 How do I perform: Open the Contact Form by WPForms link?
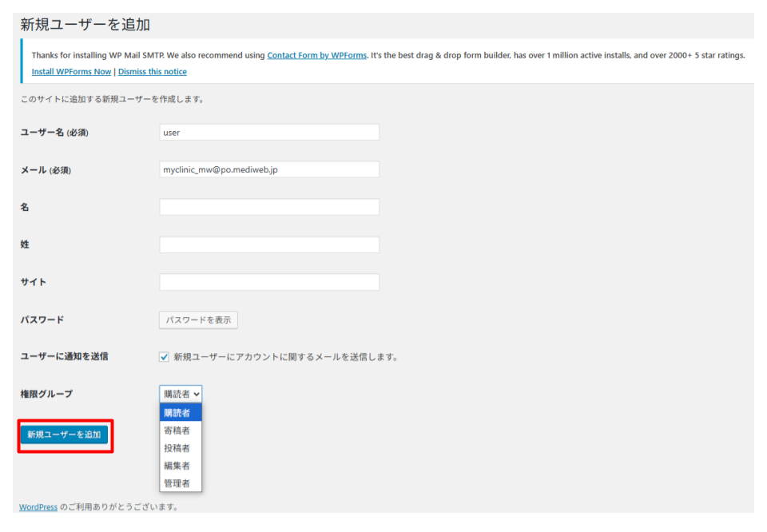coord(316,55)
